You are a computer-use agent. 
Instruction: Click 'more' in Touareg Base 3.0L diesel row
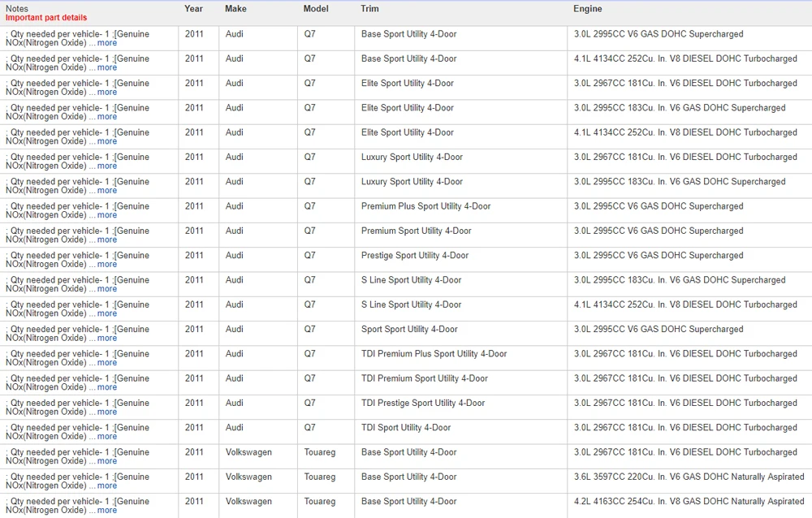click(x=106, y=461)
